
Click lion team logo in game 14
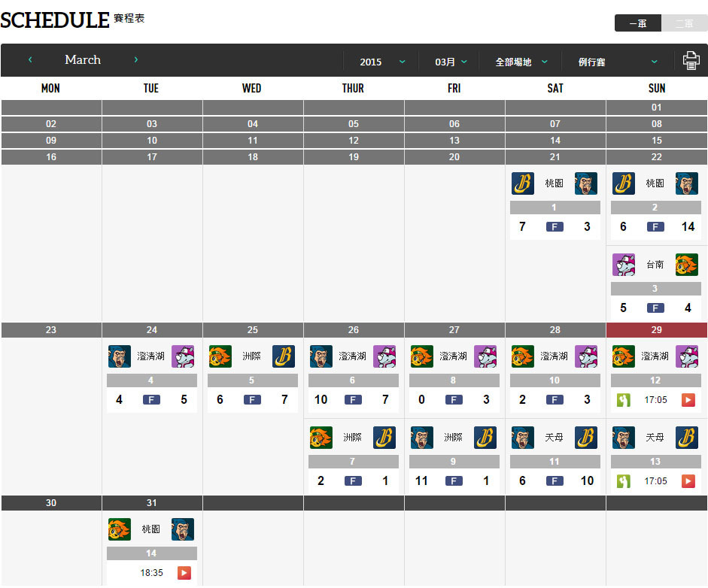(x=120, y=529)
